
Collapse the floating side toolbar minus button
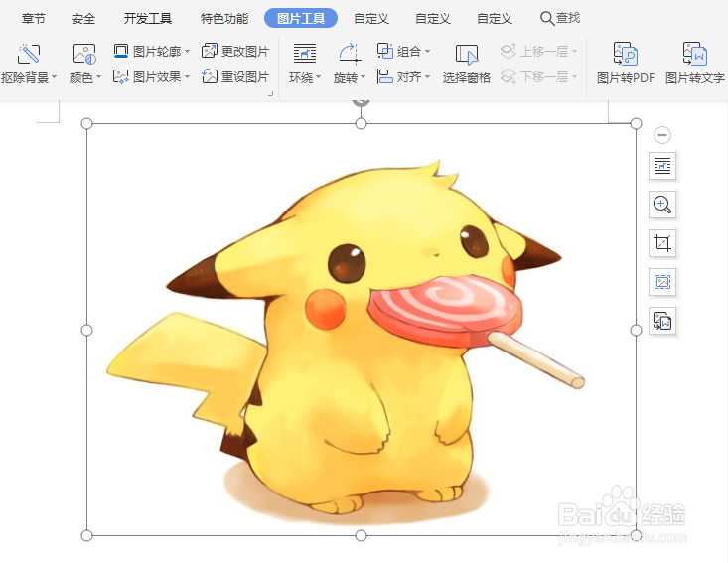662,135
